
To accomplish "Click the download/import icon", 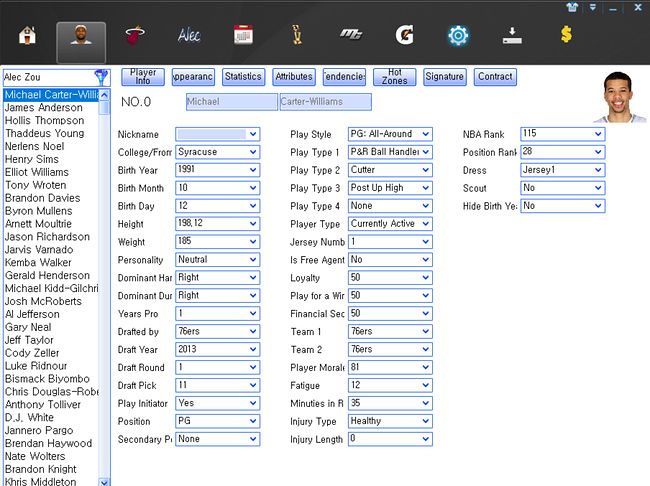I will click(511, 37).
